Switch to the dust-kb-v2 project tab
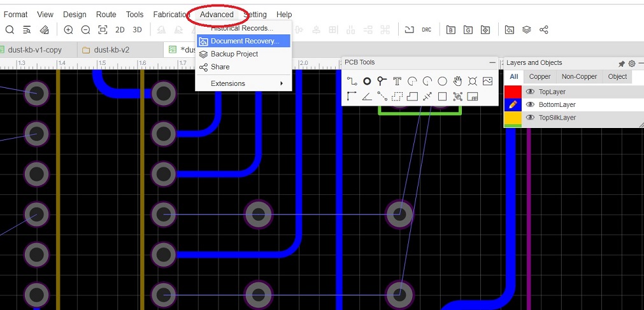 coord(111,50)
